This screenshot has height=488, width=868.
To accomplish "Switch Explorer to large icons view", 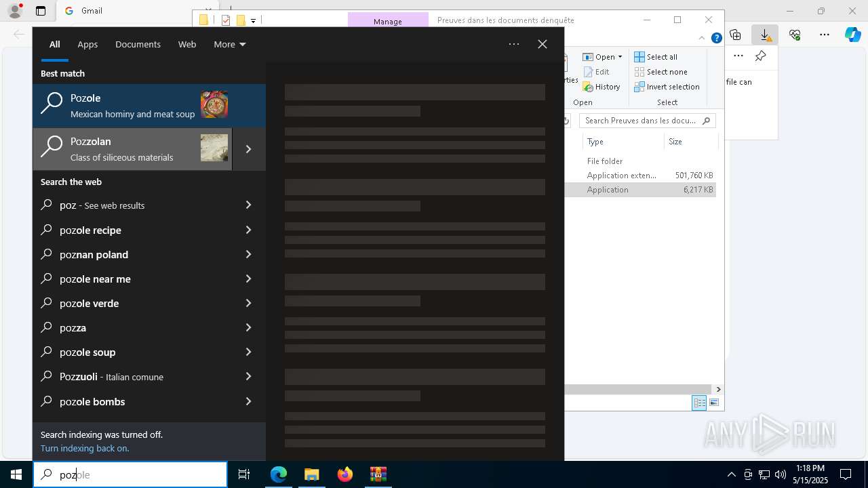I will [714, 403].
